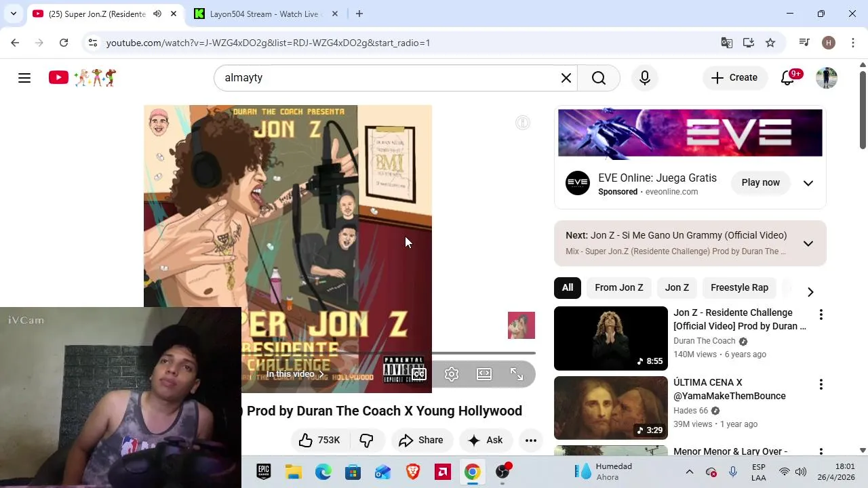Open the Chrome profile 'H' button
Viewport: 868px width, 488px height.
click(x=828, y=43)
